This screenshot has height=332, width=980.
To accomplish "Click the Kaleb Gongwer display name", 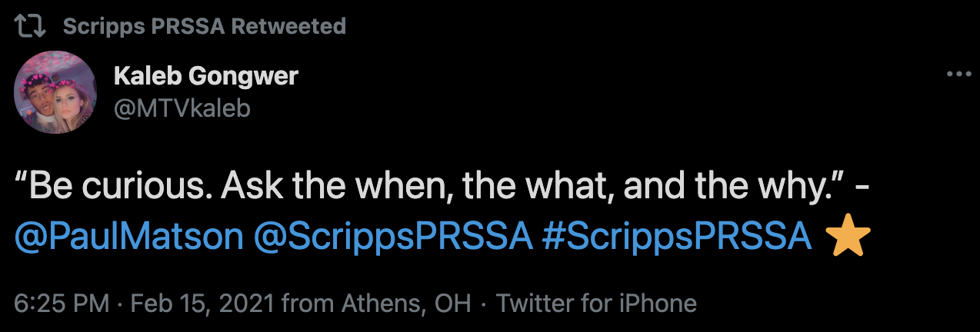I will coord(205,76).
